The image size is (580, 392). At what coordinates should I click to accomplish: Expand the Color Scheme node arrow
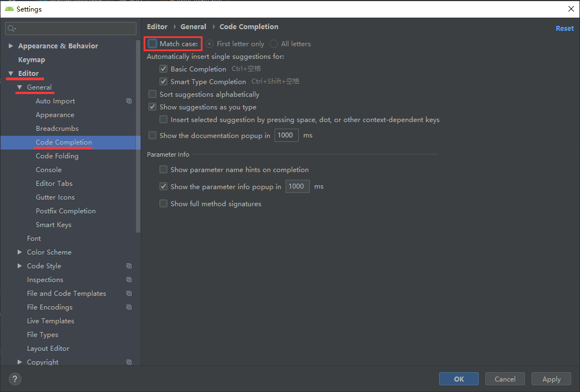[20, 252]
